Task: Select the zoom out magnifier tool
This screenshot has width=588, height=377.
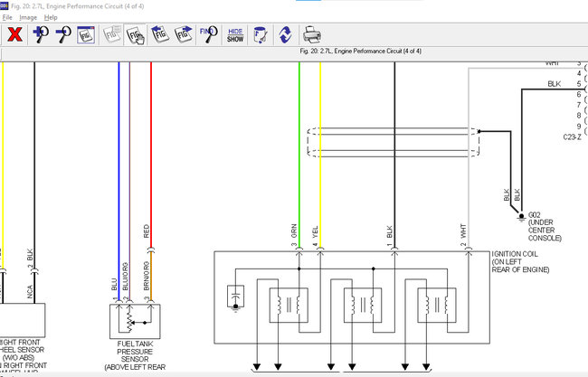Action: pyautogui.click(x=63, y=34)
